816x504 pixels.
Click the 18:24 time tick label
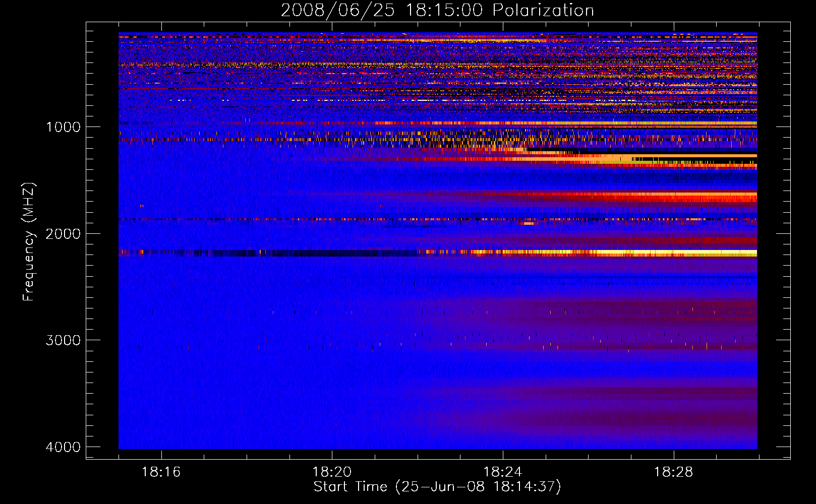(x=503, y=472)
